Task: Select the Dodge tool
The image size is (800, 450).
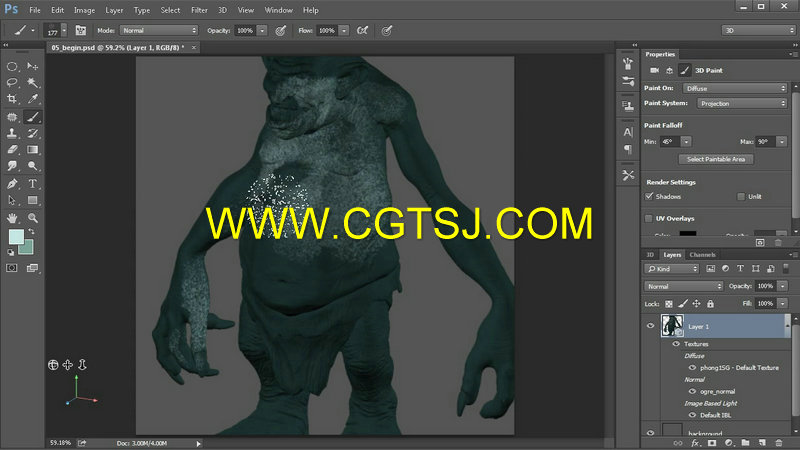Action: coord(33,166)
